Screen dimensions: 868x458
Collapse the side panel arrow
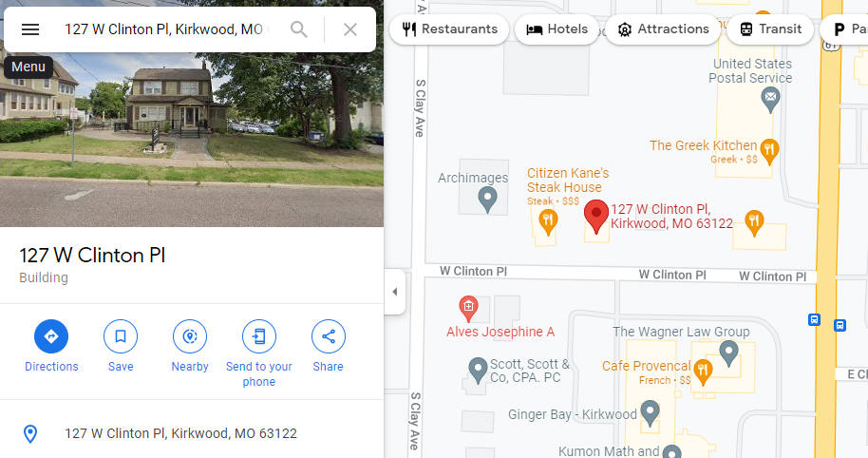395,292
